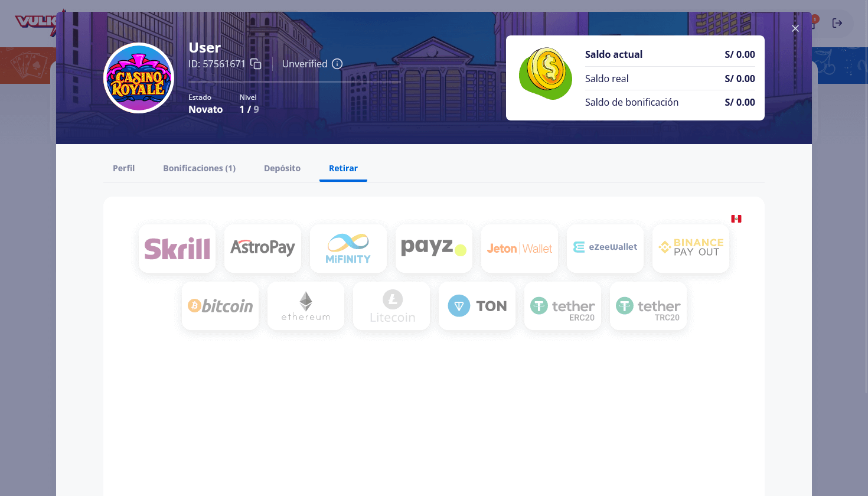Image resolution: width=868 pixels, height=496 pixels.
Task: Go to the Depósito tab
Action: pyautogui.click(x=282, y=168)
